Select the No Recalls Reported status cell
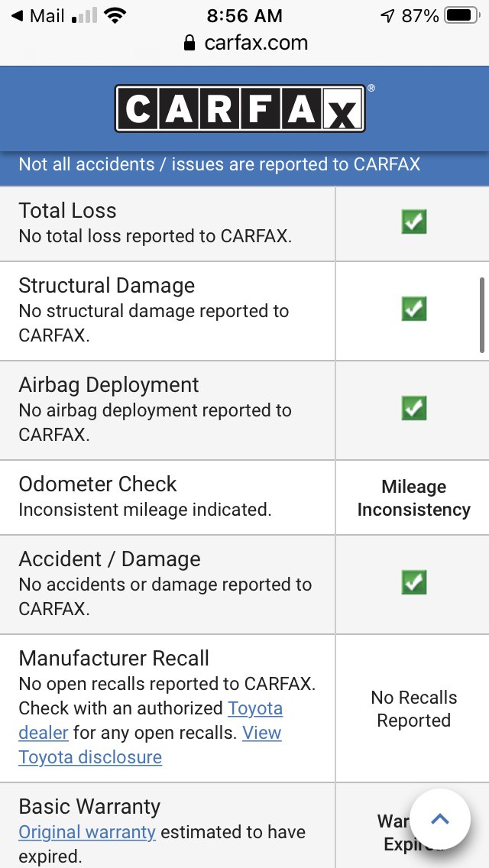Image resolution: width=489 pixels, height=868 pixels. [x=413, y=708]
